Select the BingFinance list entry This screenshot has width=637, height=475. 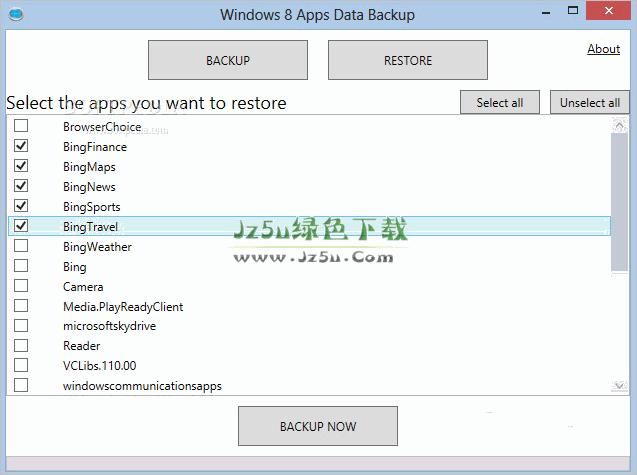(95, 147)
